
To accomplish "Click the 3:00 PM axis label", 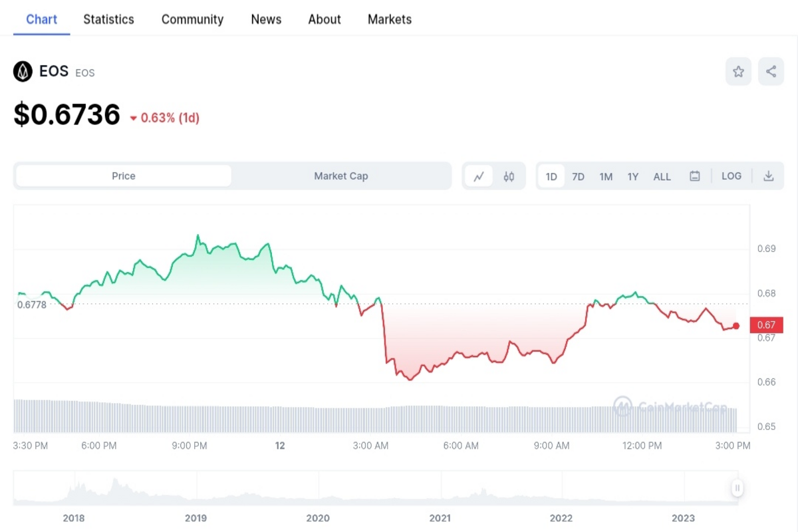I will click(x=733, y=446).
